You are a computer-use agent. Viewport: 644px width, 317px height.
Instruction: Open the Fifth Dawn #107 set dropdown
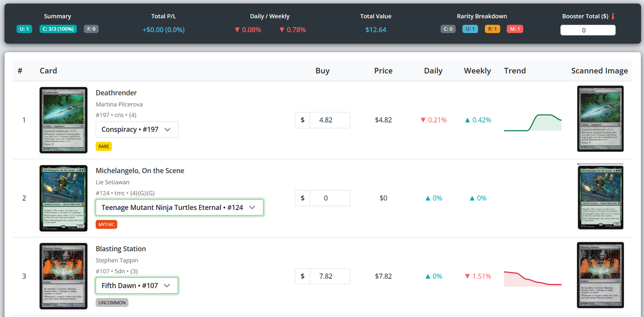137,285
